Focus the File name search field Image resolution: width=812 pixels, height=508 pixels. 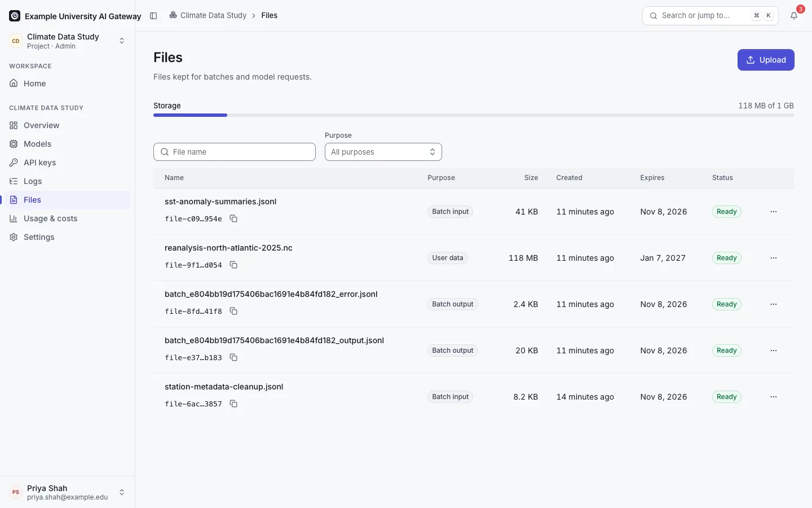[235, 152]
